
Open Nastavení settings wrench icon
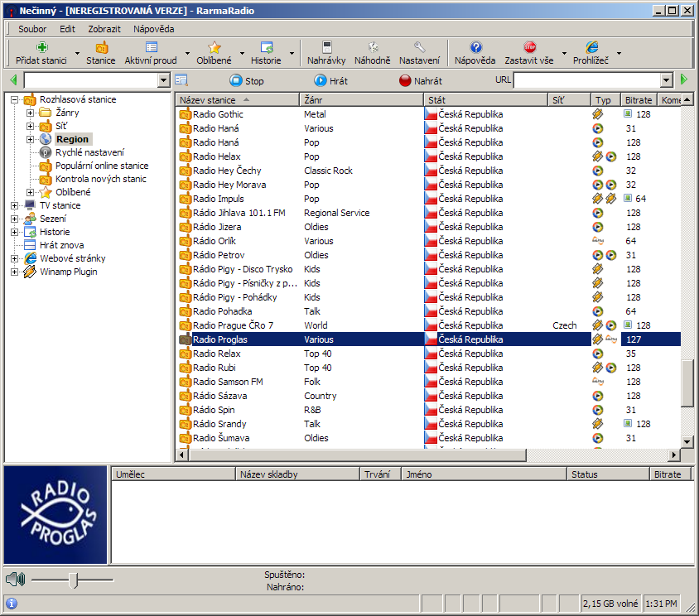point(420,47)
